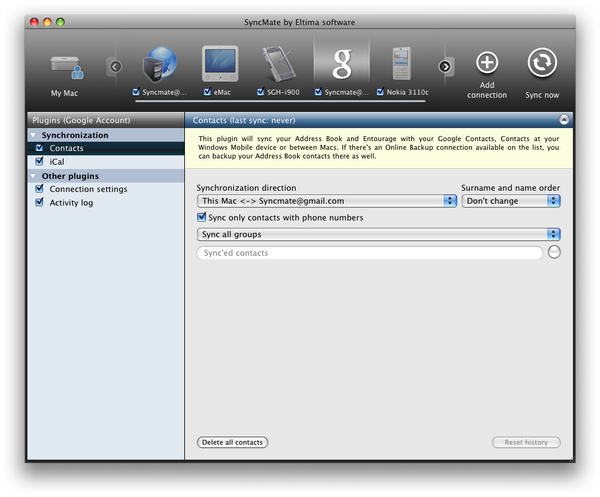
Task: Select the My Mac device icon
Action: (x=67, y=68)
